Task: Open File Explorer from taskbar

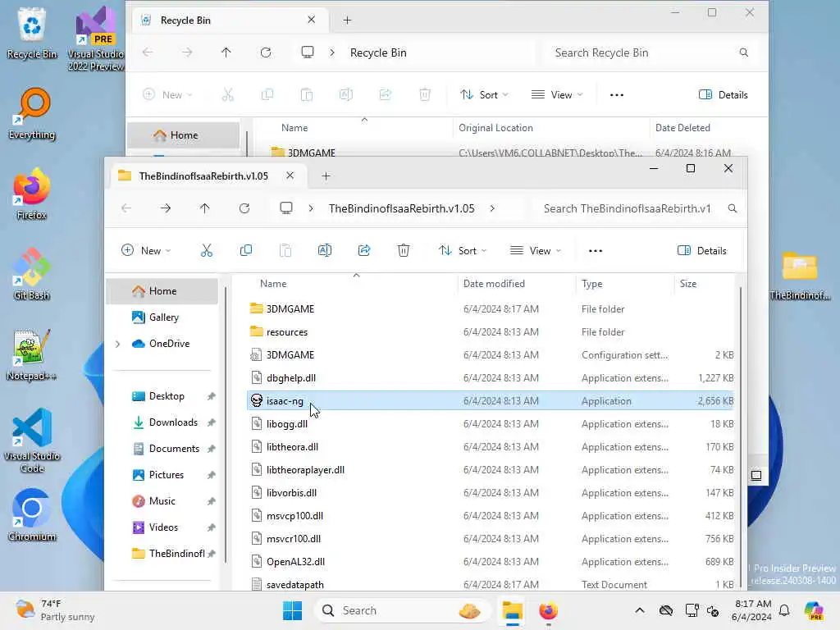Action: (x=512, y=610)
